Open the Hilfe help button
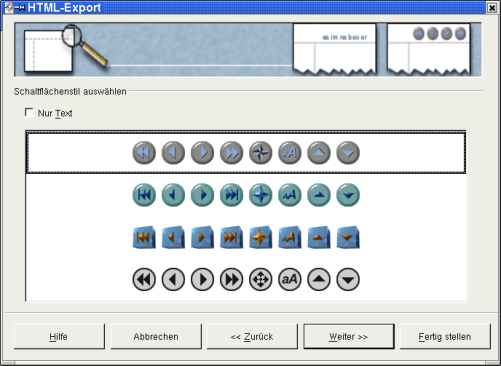 tap(59, 337)
